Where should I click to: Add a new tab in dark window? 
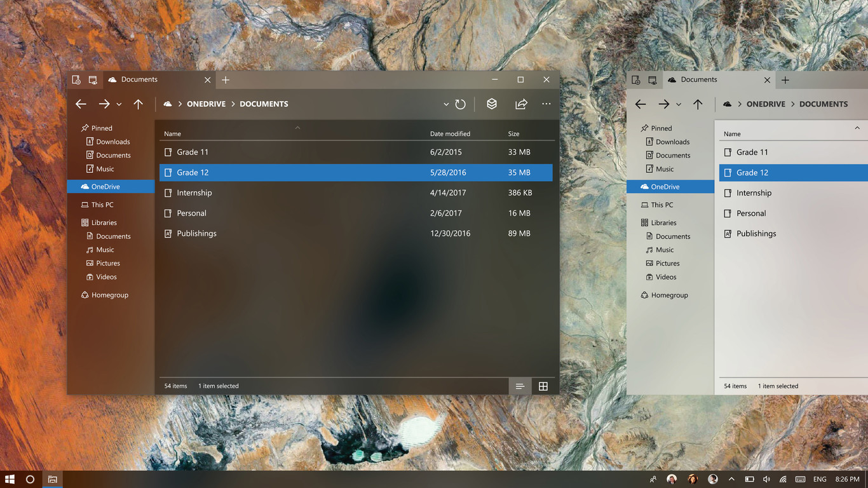(226, 80)
